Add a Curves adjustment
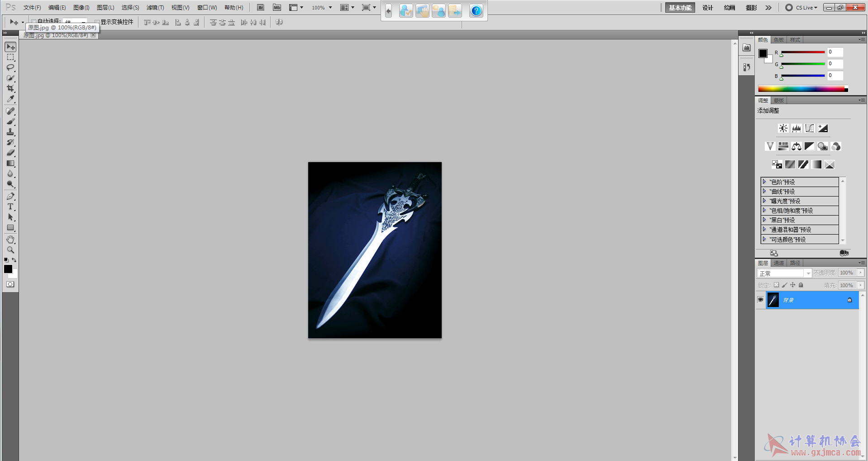868x461 pixels. click(x=810, y=128)
